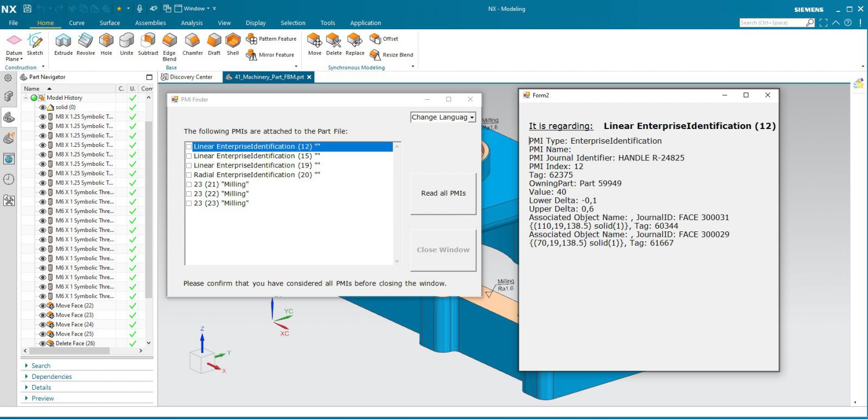Select the solid (0) tree item

click(66, 107)
